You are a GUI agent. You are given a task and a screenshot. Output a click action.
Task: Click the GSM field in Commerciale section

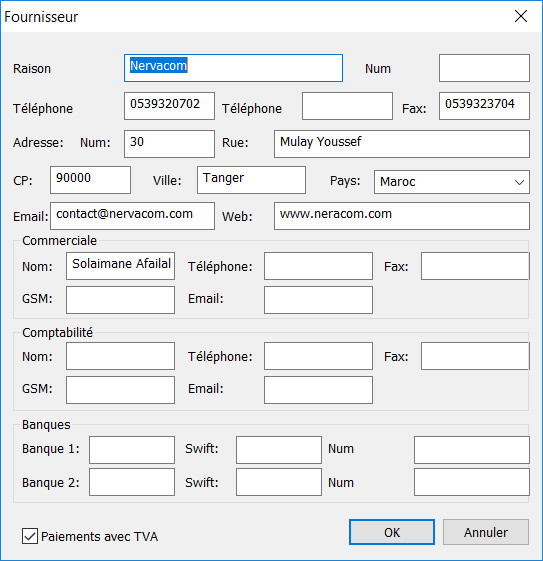click(120, 300)
